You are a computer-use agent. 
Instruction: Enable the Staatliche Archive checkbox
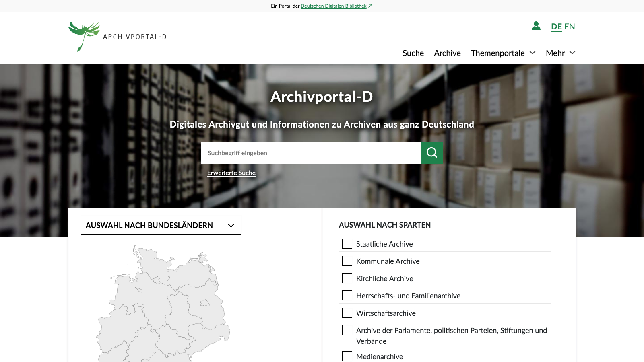click(347, 243)
